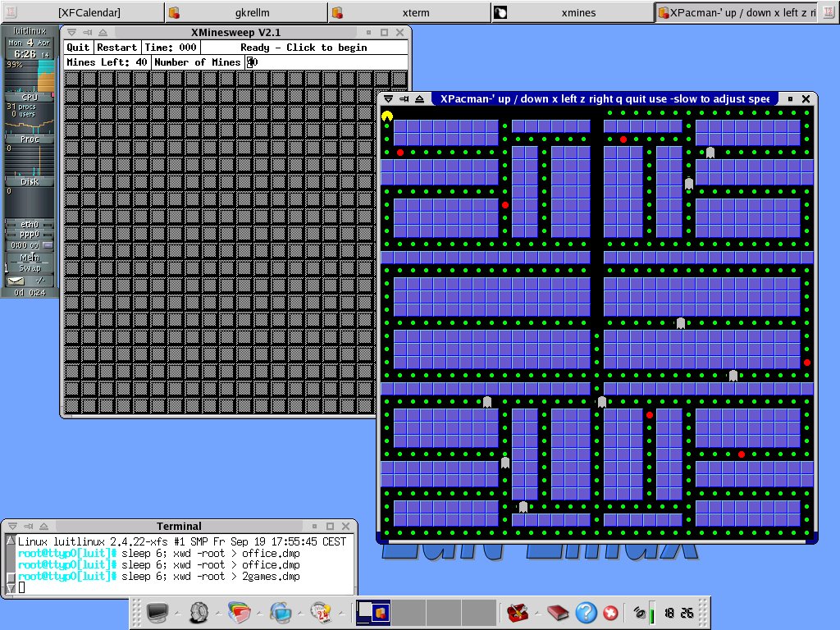
Task: Launch the terminal monitor icon in bottom panel
Action: point(157,612)
